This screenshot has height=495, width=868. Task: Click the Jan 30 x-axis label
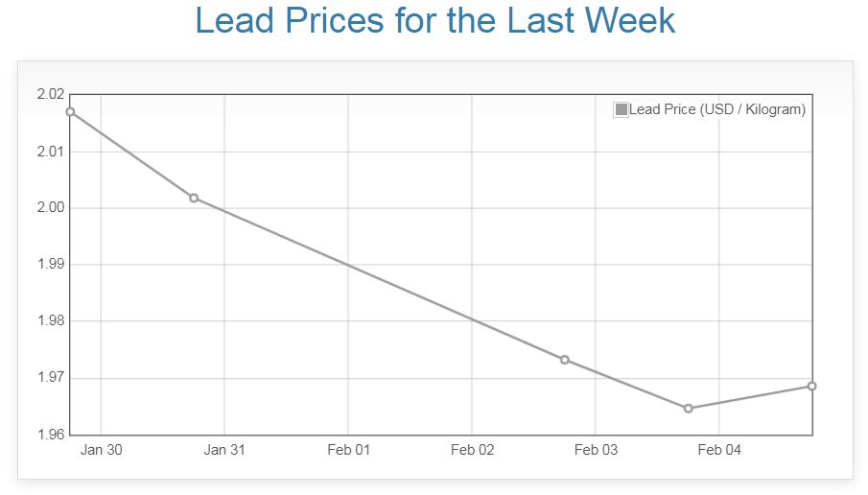[x=101, y=450]
